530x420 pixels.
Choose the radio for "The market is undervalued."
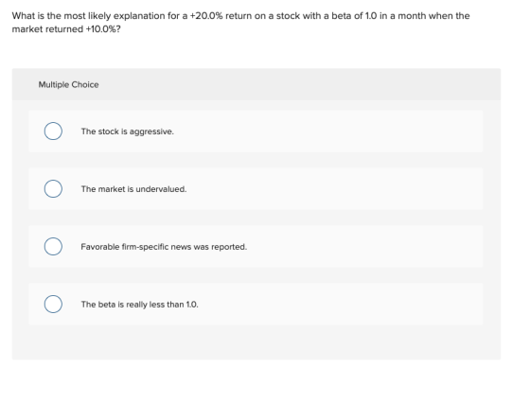pos(53,188)
